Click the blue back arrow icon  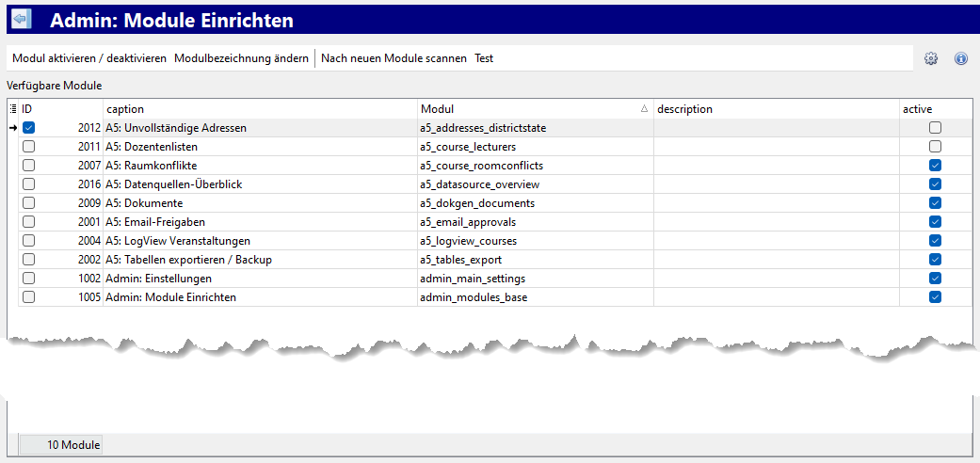tap(21, 19)
